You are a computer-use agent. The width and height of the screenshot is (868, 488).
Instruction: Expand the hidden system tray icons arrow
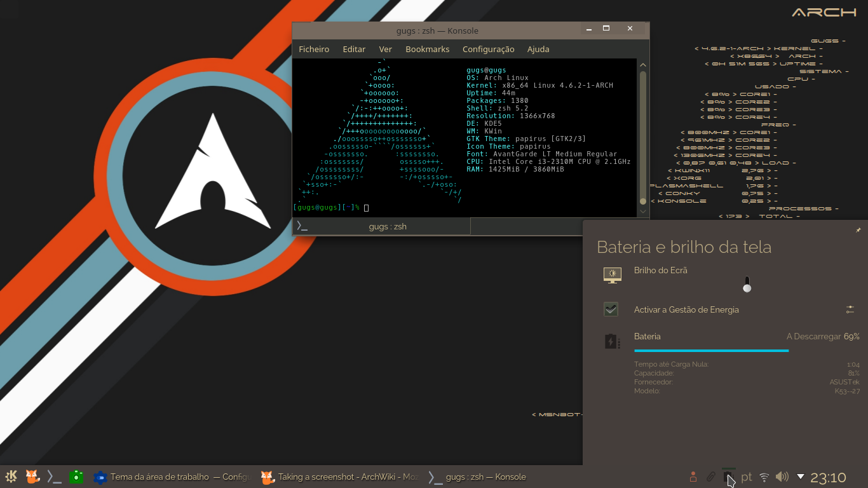801,477
